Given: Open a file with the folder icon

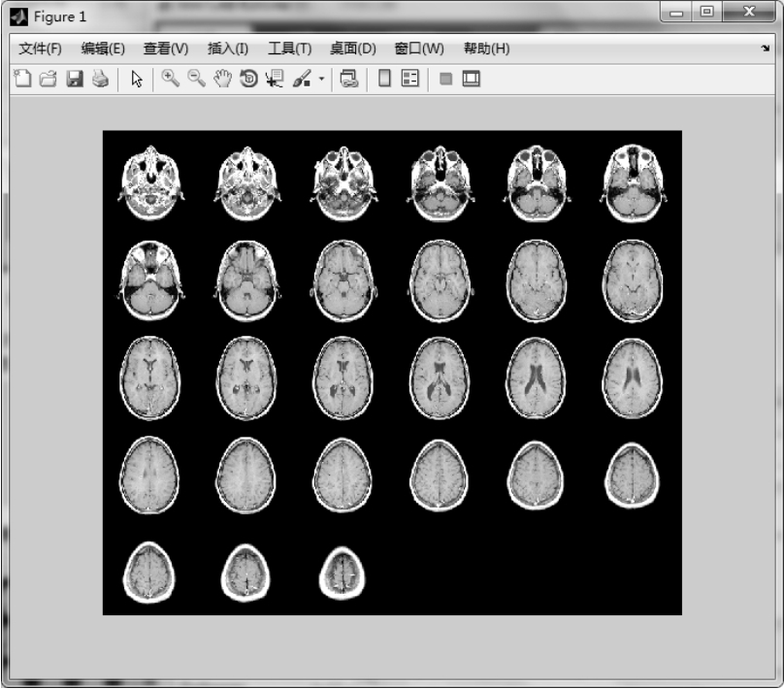Looking at the screenshot, I should point(49,79).
